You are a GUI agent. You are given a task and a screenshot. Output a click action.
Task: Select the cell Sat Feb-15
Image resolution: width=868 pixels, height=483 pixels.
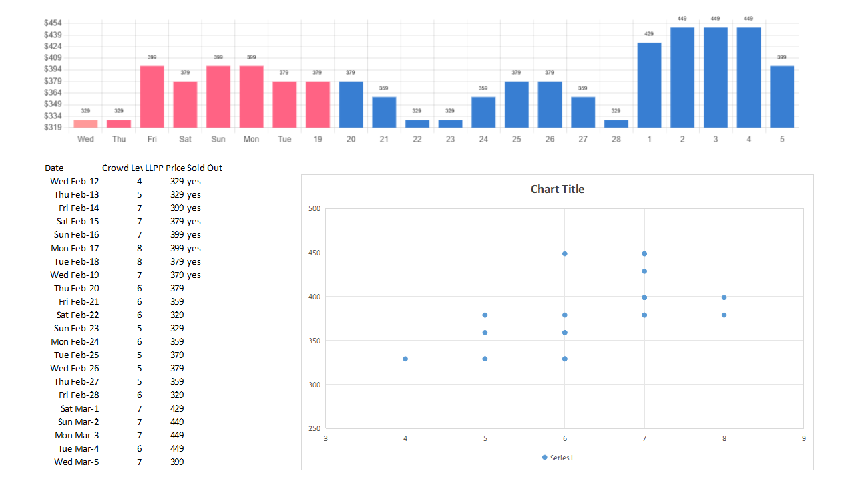tap(77, 221)
